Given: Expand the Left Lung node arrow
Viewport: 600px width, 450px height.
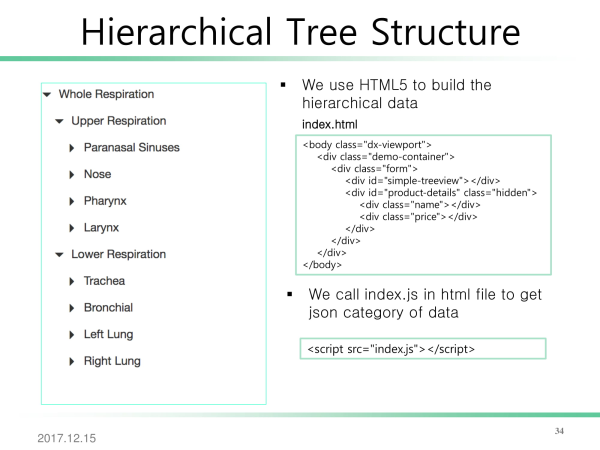Looking at the screenshot, I should tap(72, 335).
